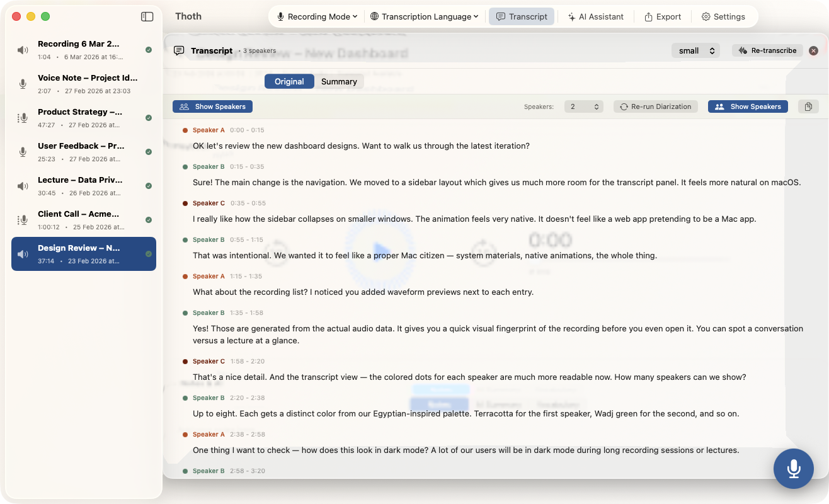Click the blue microphone record button

click(794, 469)
